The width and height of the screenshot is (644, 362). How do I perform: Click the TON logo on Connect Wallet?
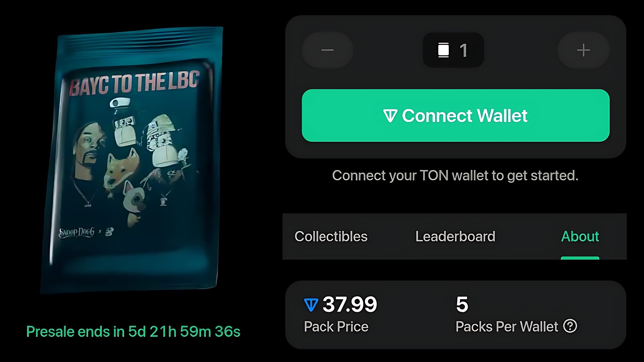point(390,116)
